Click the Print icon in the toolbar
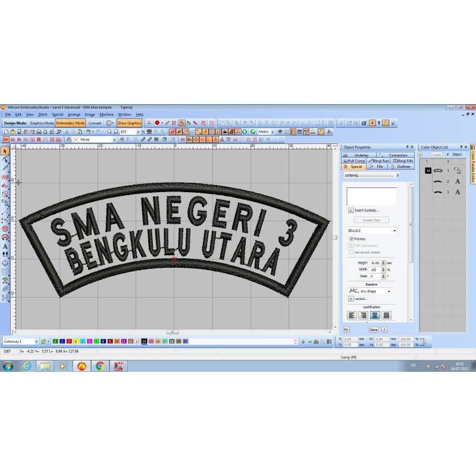The width and height of the screenshot is (476, 476). [39, 130]
